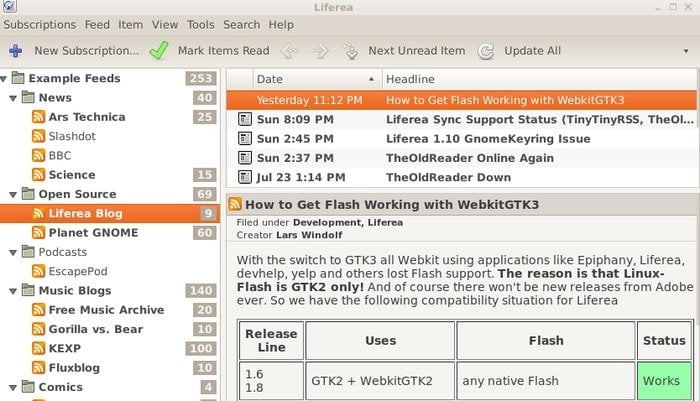Click the Planet GNOME feed RSS icon

[38, 233]
